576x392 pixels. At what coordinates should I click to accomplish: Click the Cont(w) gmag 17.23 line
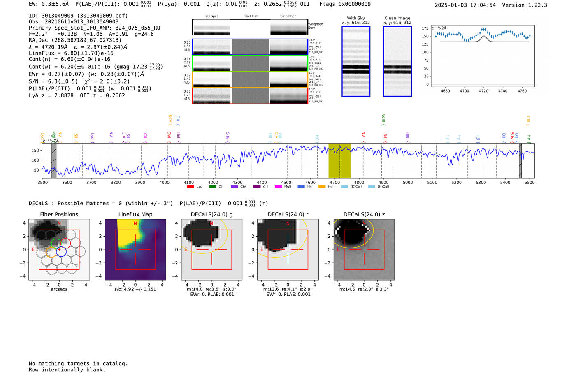[96, 66]
